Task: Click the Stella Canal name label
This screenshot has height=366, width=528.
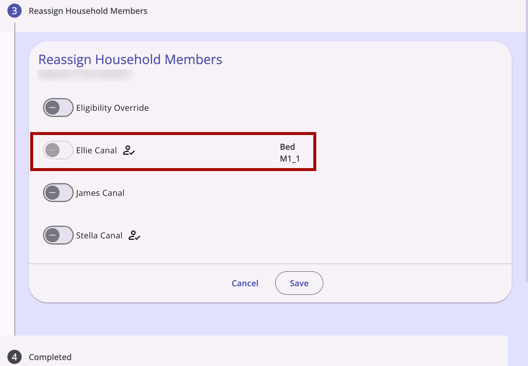Action: (99, 235)
